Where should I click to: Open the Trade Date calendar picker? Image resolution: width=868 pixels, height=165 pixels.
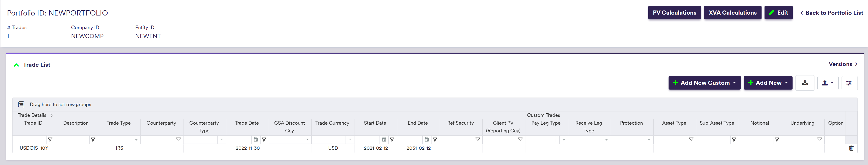(x=256, y=139)
